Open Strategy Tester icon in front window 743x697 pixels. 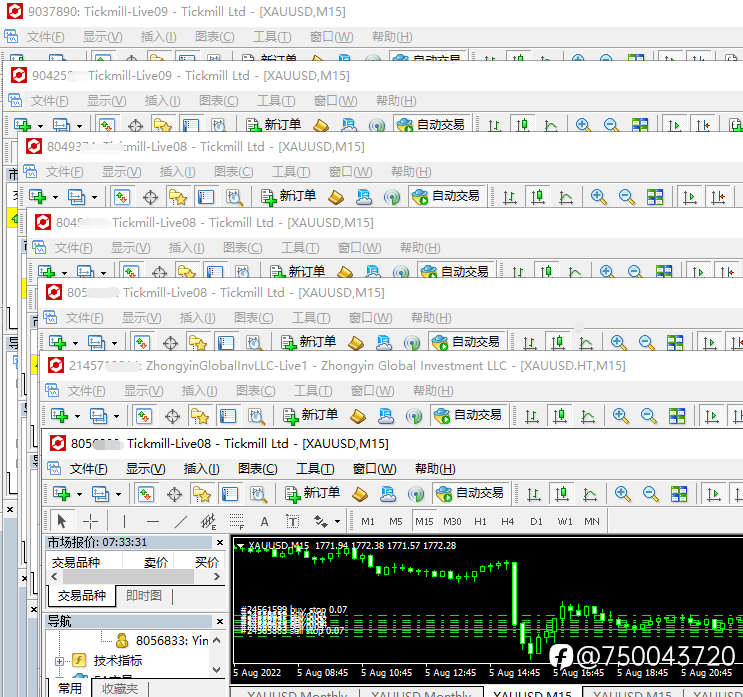tap(258, 494)
